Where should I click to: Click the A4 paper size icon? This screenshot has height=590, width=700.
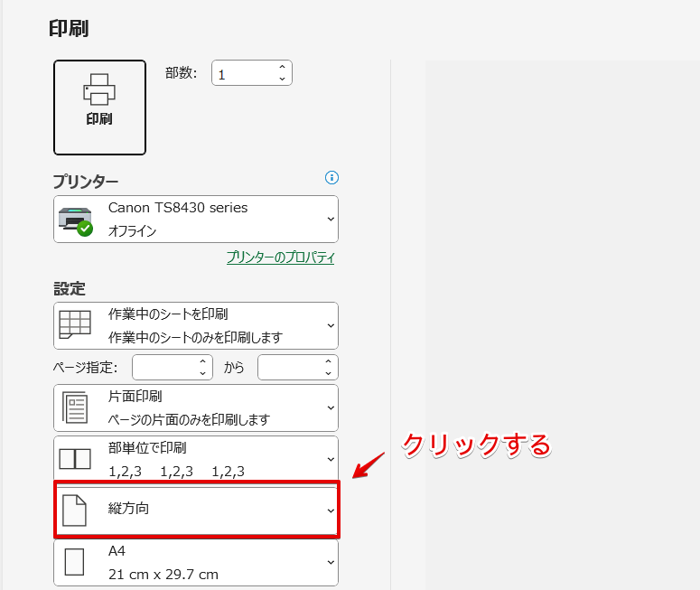74,562
